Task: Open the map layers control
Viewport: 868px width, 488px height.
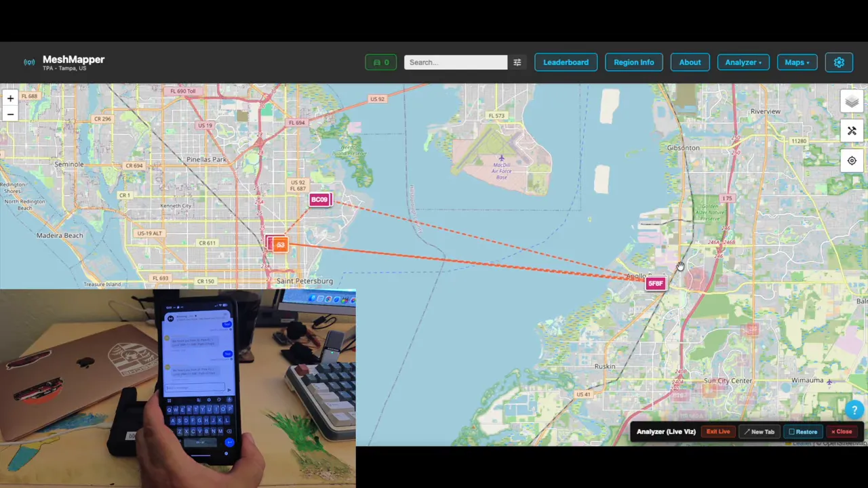Action: (x=852, y=102)
